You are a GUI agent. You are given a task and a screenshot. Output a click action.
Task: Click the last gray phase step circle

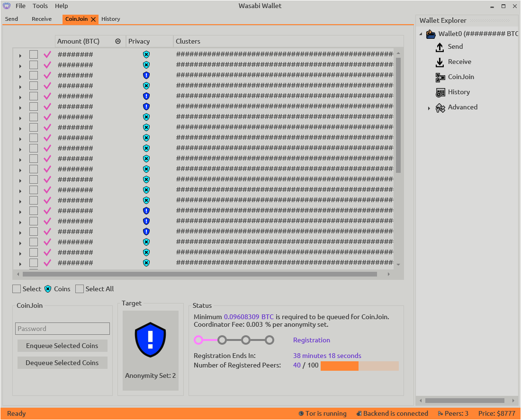269,340
